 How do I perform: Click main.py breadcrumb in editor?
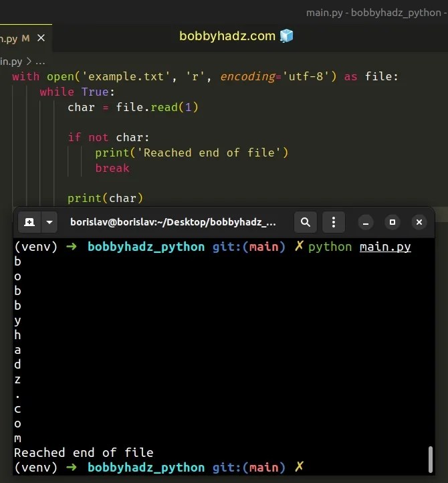click(x=11, y=62)
